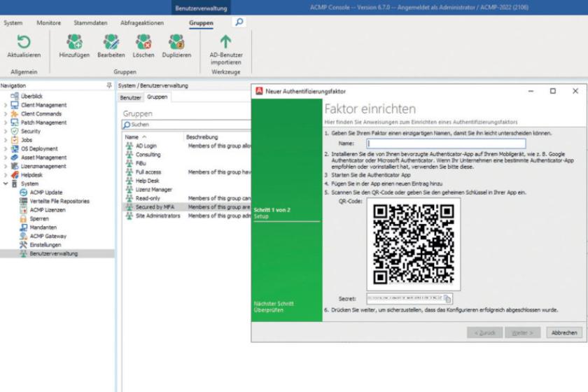This screenshot has width=588, height=392.
Task: Click the Sperren lock icon
Action: point(23,218)
